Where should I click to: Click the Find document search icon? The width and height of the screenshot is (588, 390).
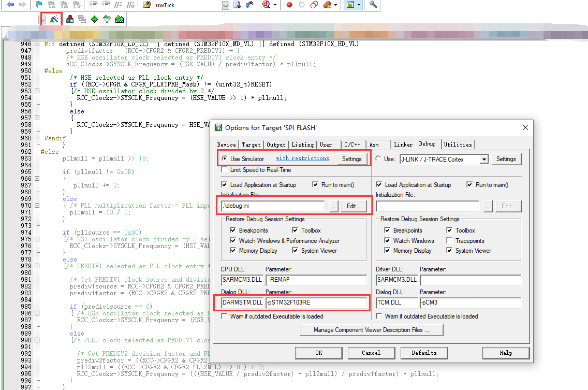238,5
